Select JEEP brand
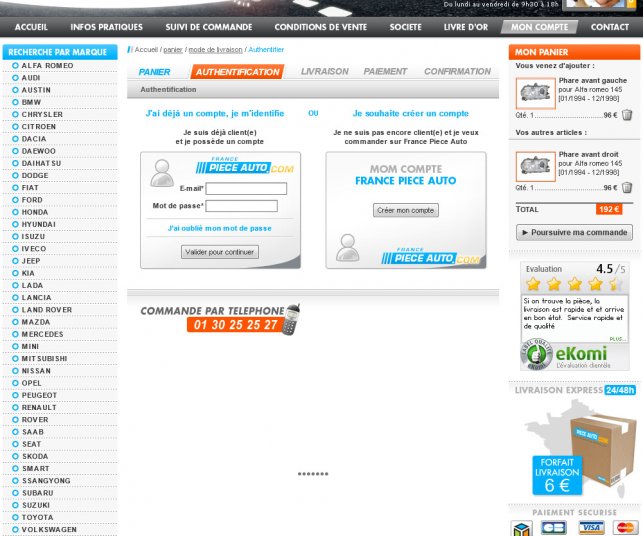The image size is (643, 536). pos(31,261)
